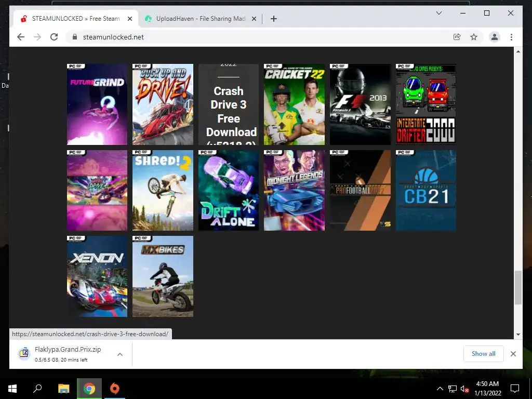Expand the Flaklypa download options chevron
This screenshot has height=399, width=532.
pos(120,354)
